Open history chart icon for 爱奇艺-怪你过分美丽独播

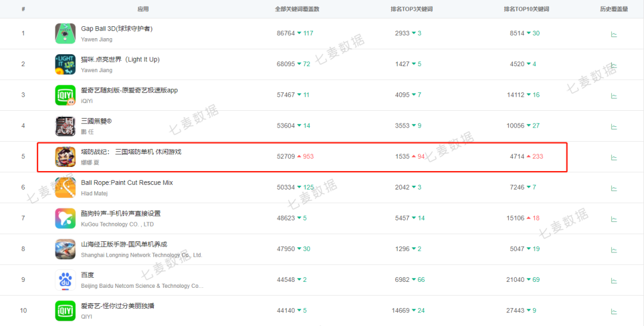(x=614, y=311)
